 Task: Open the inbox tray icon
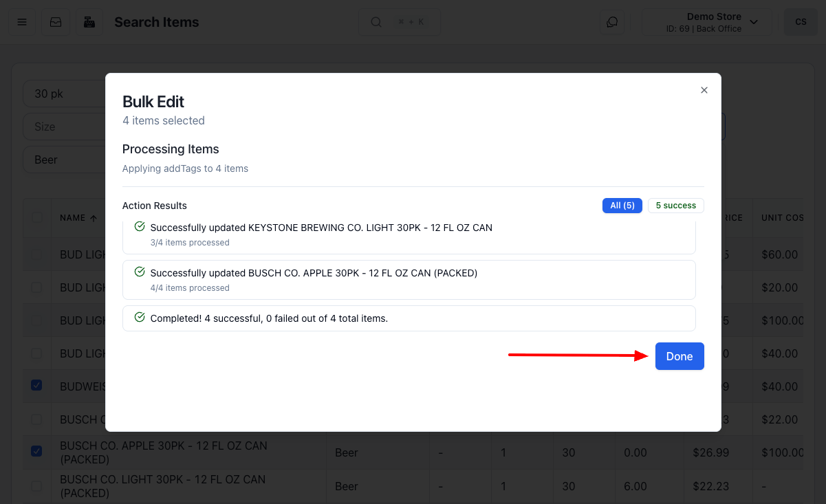[56, 22]
